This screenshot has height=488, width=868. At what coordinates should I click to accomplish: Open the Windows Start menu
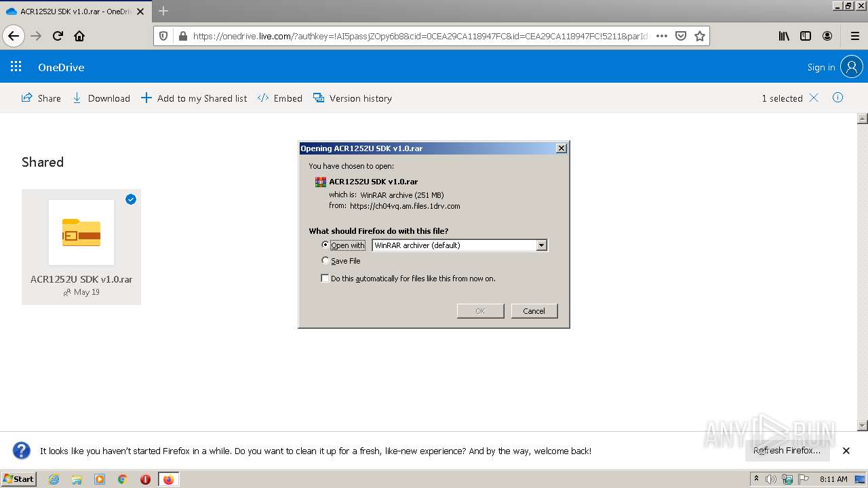pos(19,479)
